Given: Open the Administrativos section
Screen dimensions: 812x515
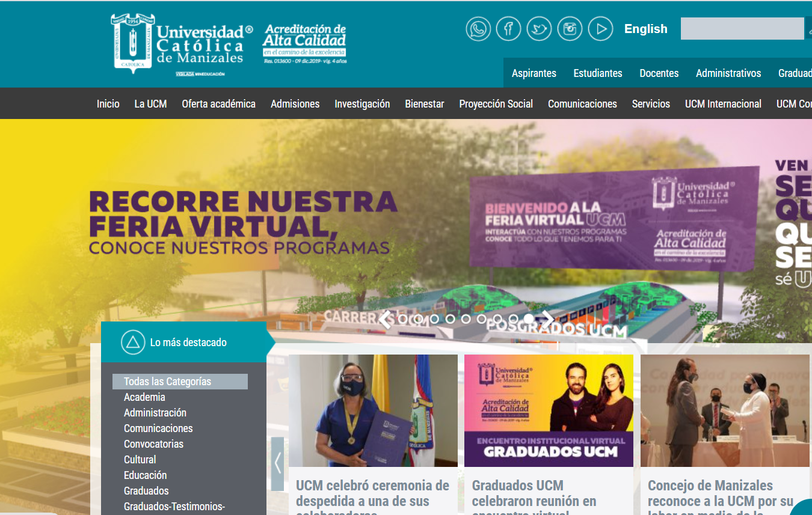Looking at the screenshot, I should 728,73.
